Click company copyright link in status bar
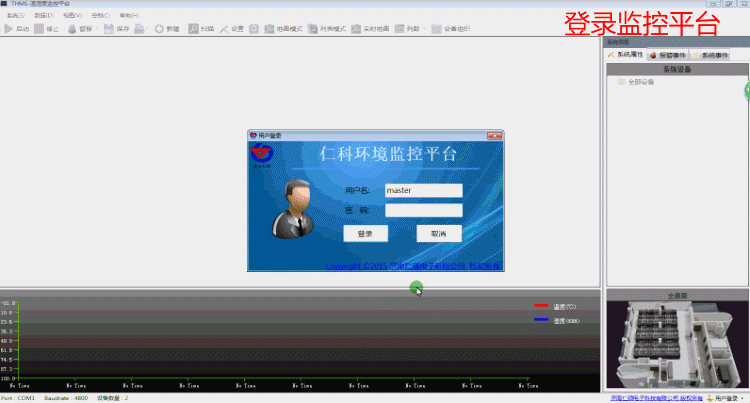The width and height of the screenshot is (750, 403). pos(656,398)
